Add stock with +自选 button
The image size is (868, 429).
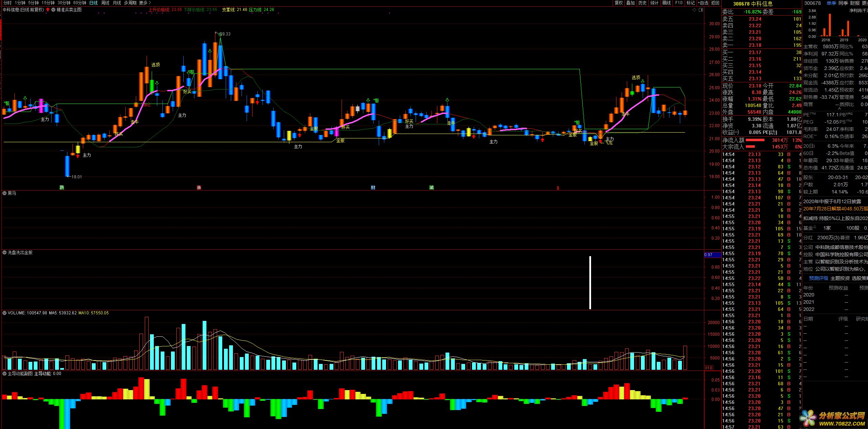[x=703, y=3]
